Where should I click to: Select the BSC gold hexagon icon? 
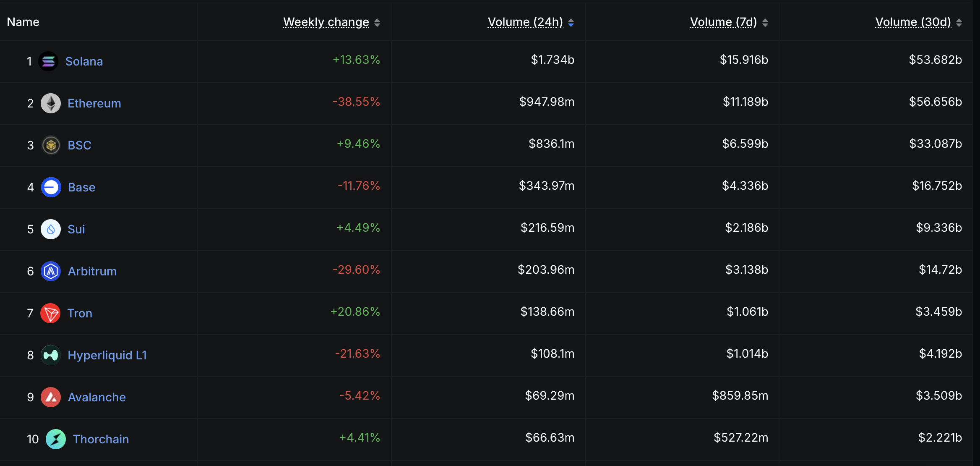click(51, 145)
